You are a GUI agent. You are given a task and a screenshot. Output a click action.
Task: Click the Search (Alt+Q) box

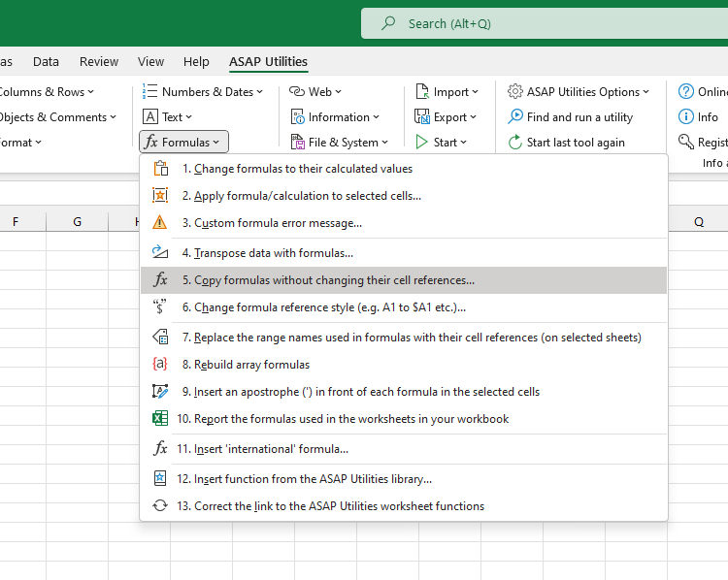click(545, 23)
